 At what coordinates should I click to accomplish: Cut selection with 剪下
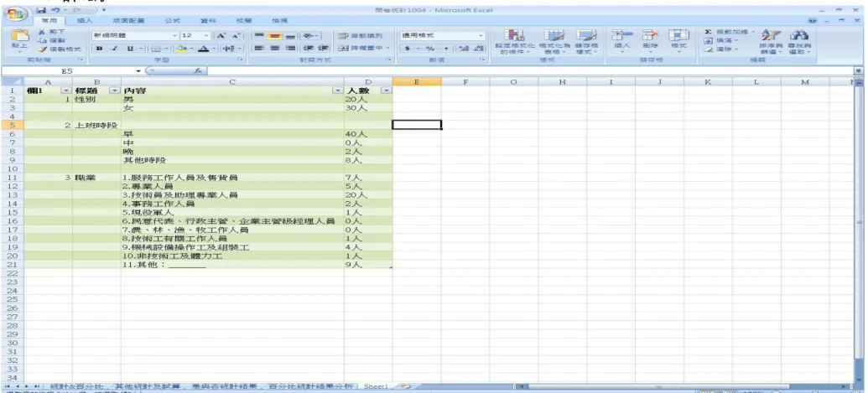(x=53, y=33)
